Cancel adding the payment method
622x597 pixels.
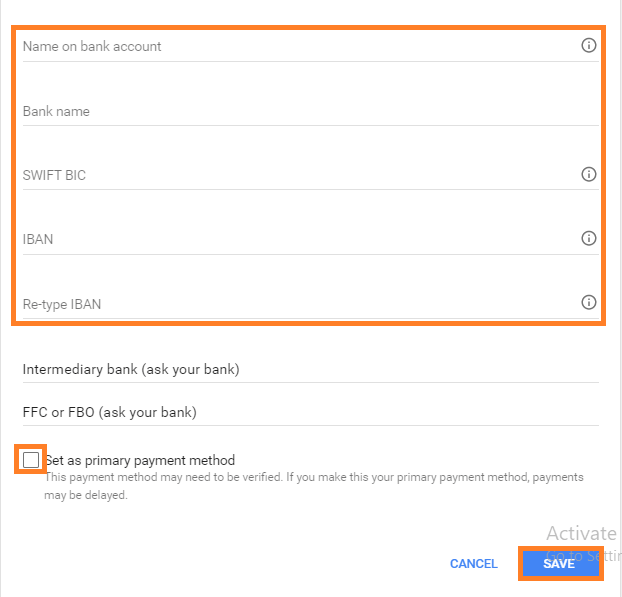pyautogui.click(x=474, y=564)
